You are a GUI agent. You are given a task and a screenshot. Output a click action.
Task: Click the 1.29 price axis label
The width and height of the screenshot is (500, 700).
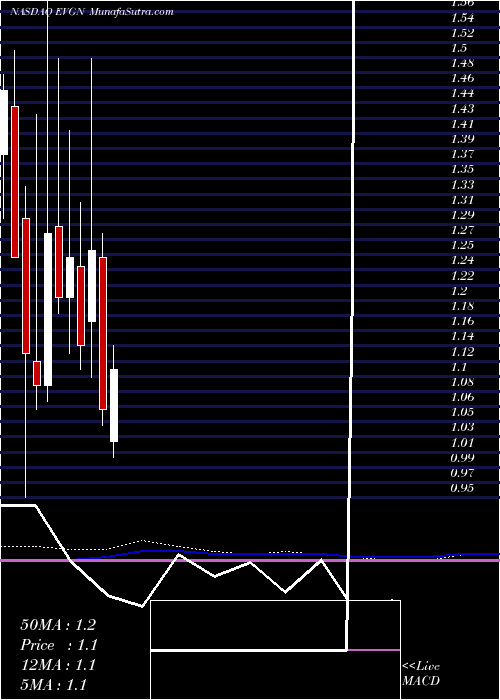(x=462, y=215)
